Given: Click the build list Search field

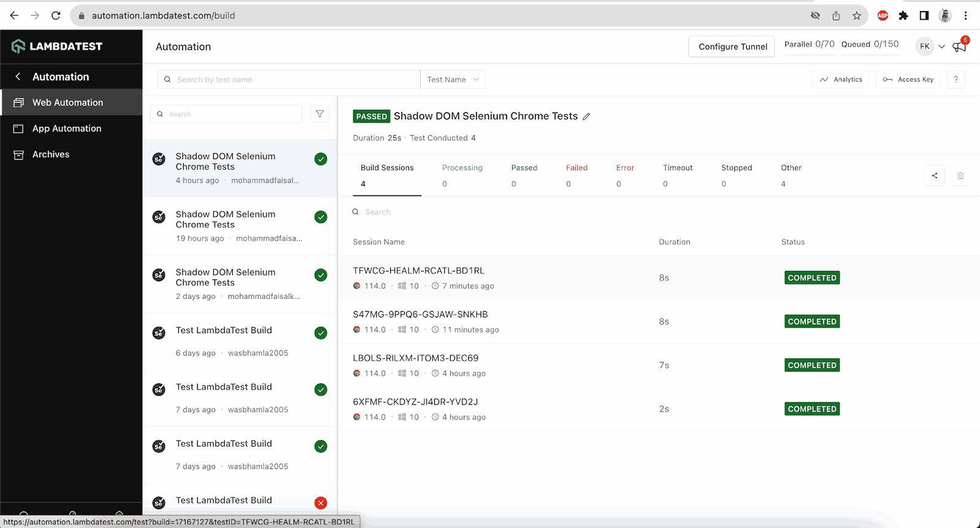Looking at the screenshot, I should (227, 114).
